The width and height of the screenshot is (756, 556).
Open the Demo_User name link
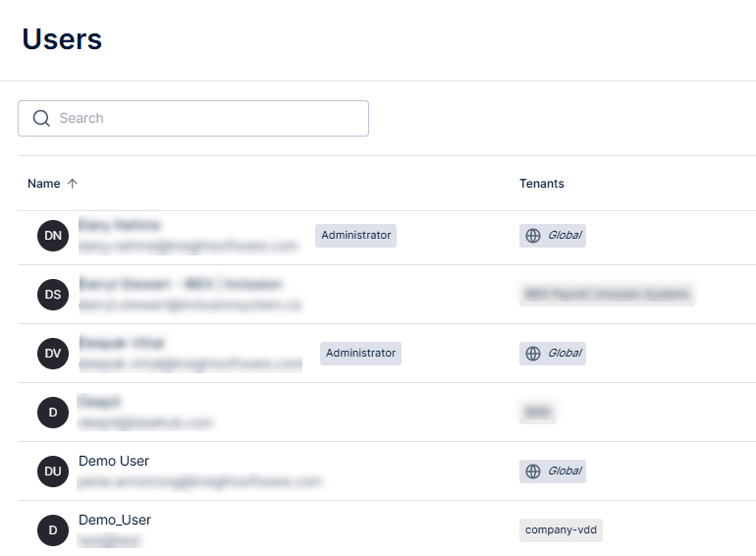tap(115, 521)
